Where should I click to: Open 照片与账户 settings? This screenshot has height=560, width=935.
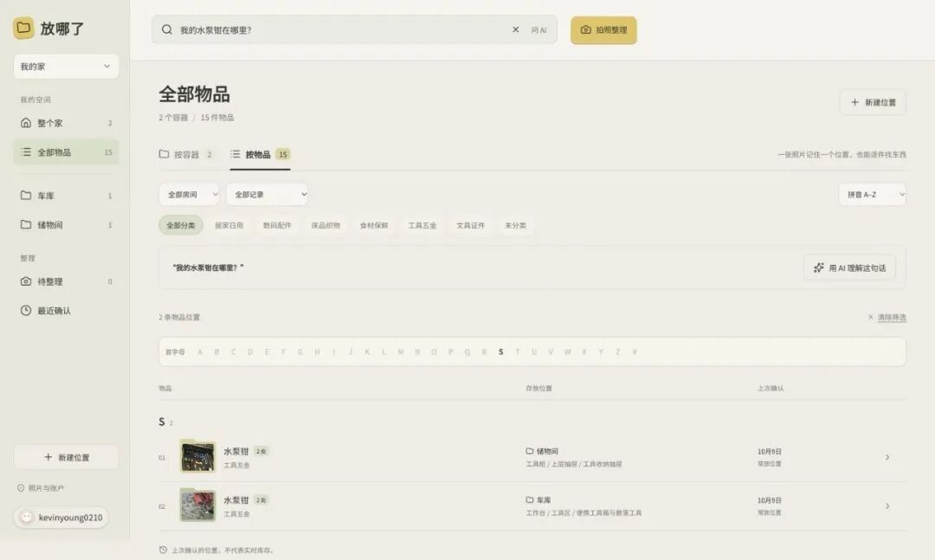(41, 488)
